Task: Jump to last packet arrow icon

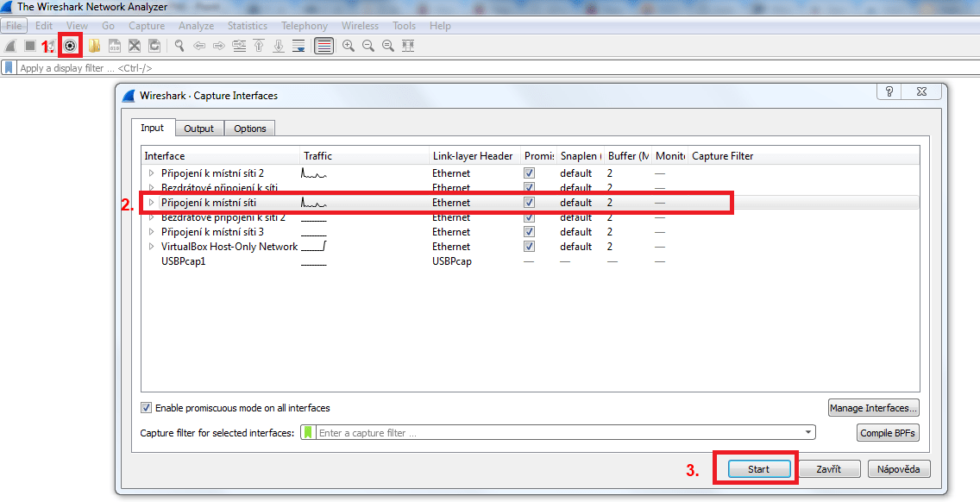Action: (279, 46)
